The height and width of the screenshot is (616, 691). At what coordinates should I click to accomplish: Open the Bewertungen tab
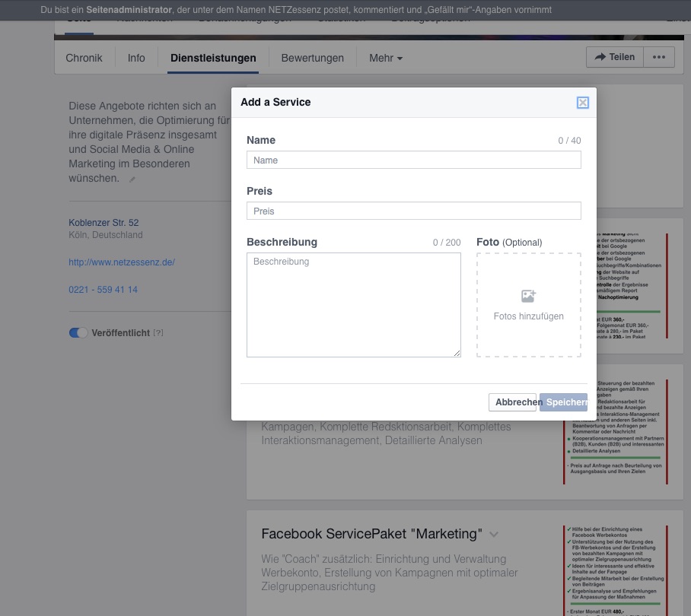pos(312,58)
